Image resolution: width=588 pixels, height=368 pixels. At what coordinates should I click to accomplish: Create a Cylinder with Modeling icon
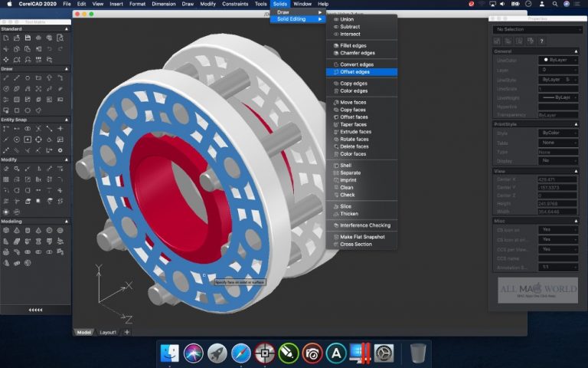28,231
